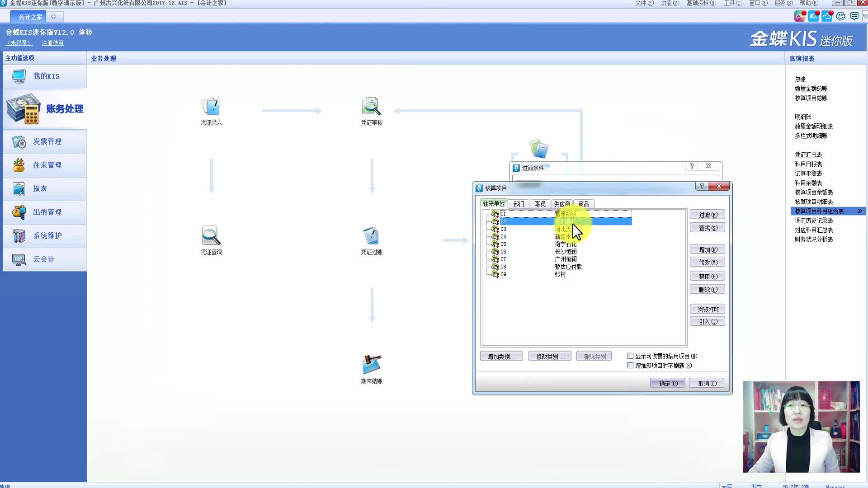The image size is (868, 488).
Task: Click the 注册使用 link
Action: pyautogui.click(x=52, y=43)
